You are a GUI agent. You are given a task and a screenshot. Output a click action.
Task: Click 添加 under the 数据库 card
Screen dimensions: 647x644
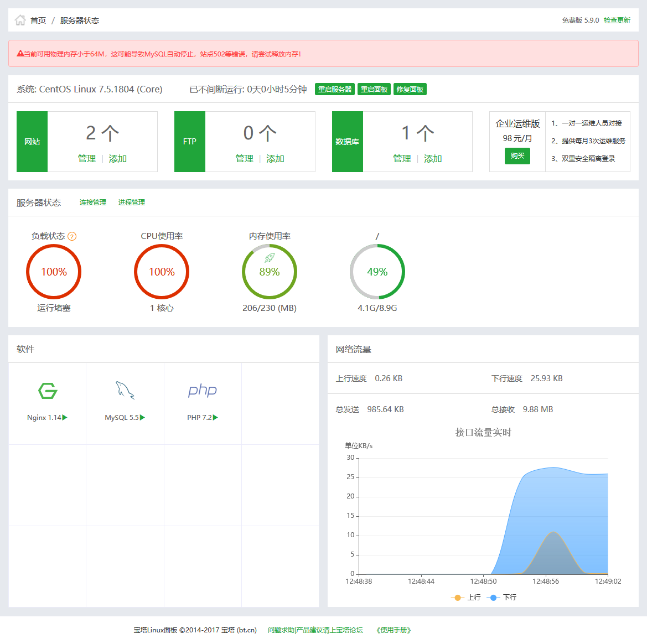[433, 159]
